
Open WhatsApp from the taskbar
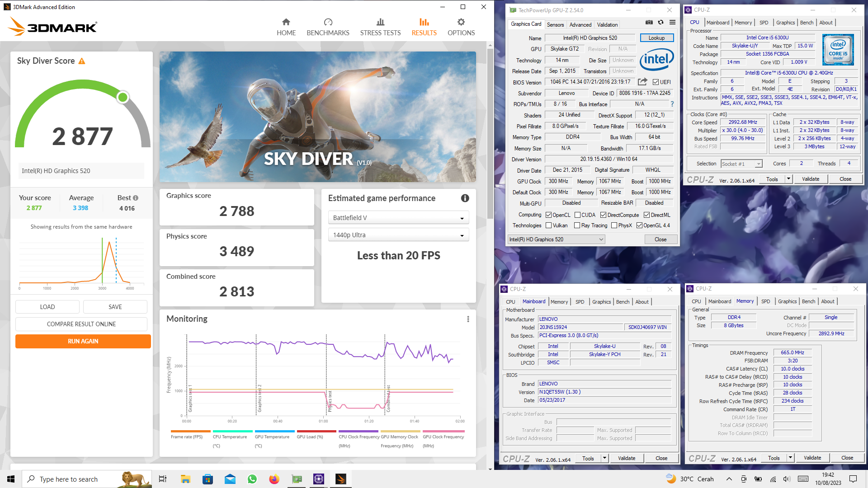coord(252,479)
